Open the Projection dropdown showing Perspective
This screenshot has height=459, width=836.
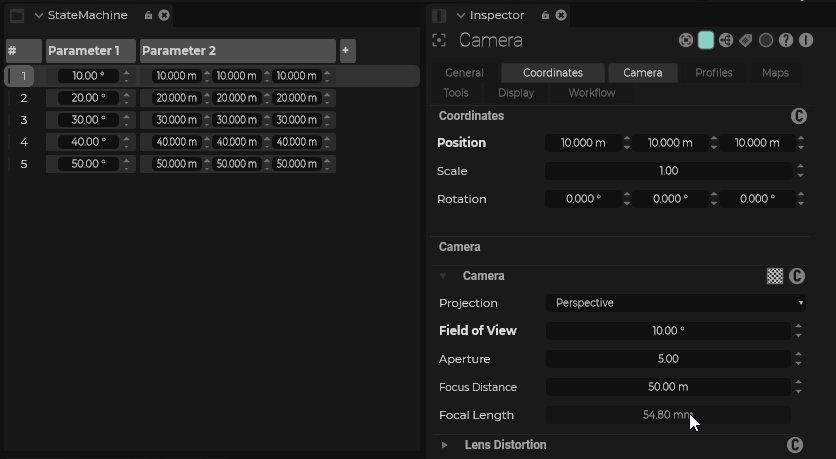click(x=676, y=303)
